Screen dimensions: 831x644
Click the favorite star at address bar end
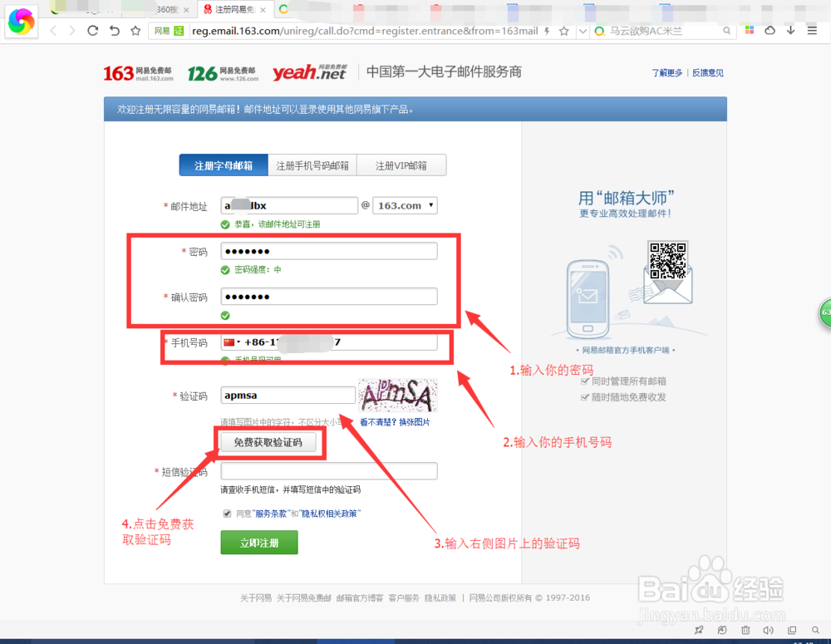click(x=564, y=31)
